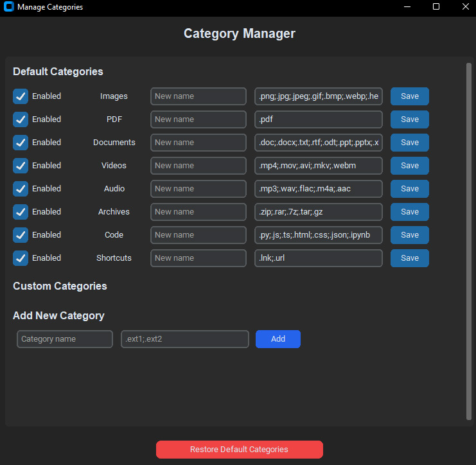Focus New name field for PDF
This screenshot has width=476, height=465.
[198, 119]
